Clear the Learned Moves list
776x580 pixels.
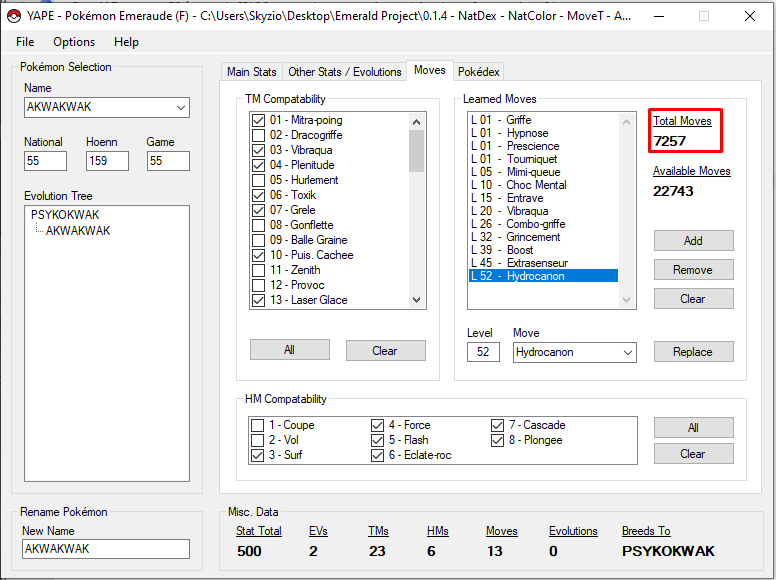(693, 299)
